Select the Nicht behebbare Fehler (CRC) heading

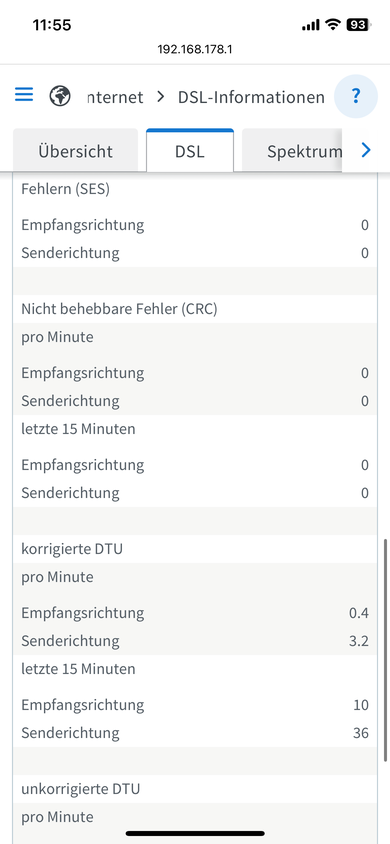coord(119,309)
